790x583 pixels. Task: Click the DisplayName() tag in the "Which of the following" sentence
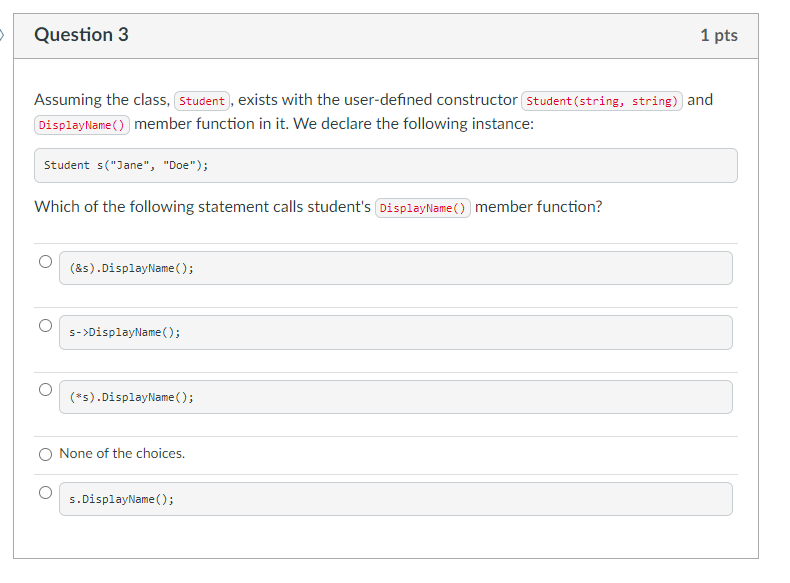[422, 208]
